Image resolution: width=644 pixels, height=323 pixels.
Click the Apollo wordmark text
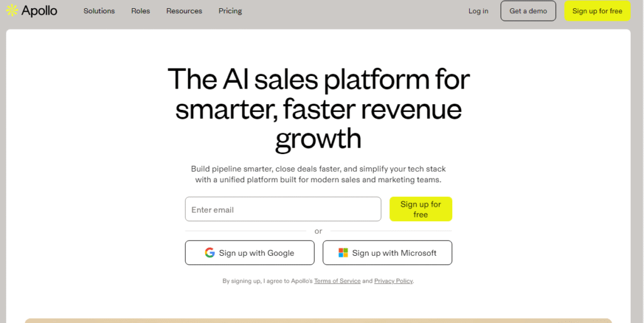click(x=39, y=11)
